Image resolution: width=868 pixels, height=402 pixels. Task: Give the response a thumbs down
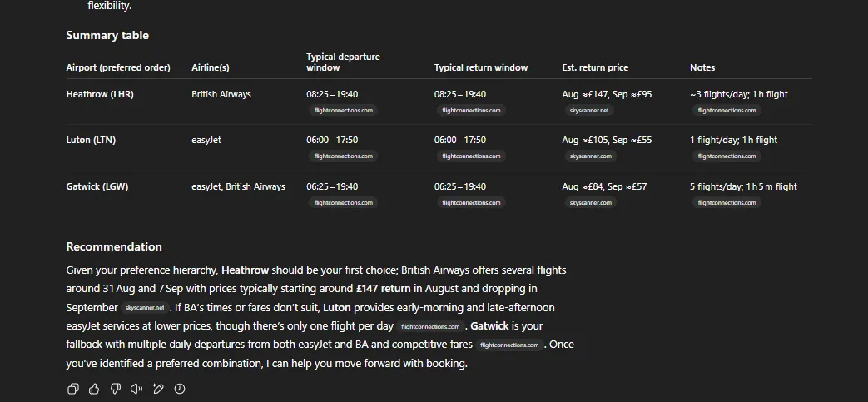(115, 389)
